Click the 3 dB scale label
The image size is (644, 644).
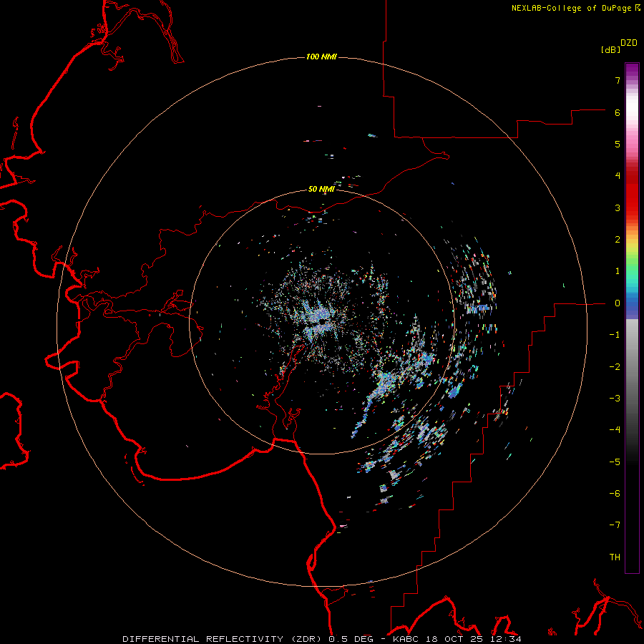pos(618,208)
